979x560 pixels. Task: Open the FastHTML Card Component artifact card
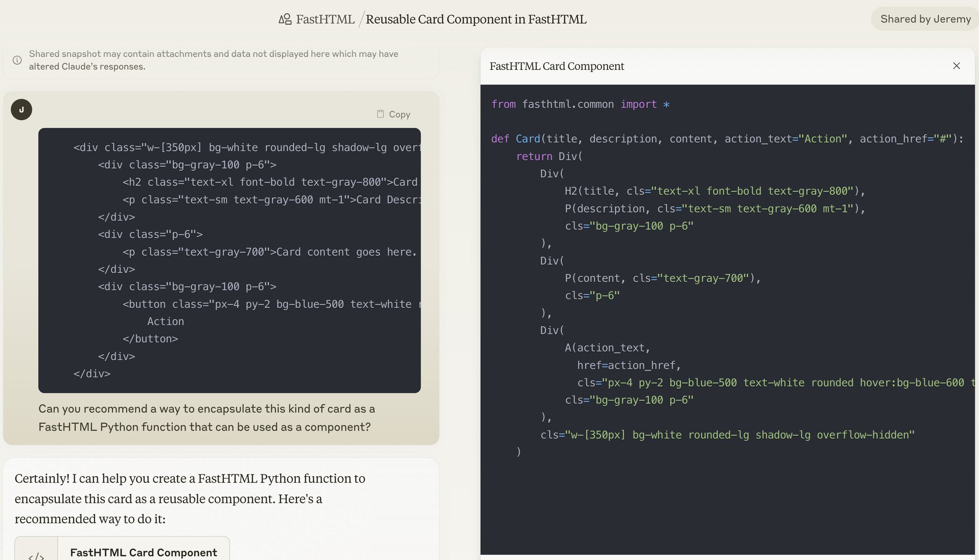tap(122, 548)
